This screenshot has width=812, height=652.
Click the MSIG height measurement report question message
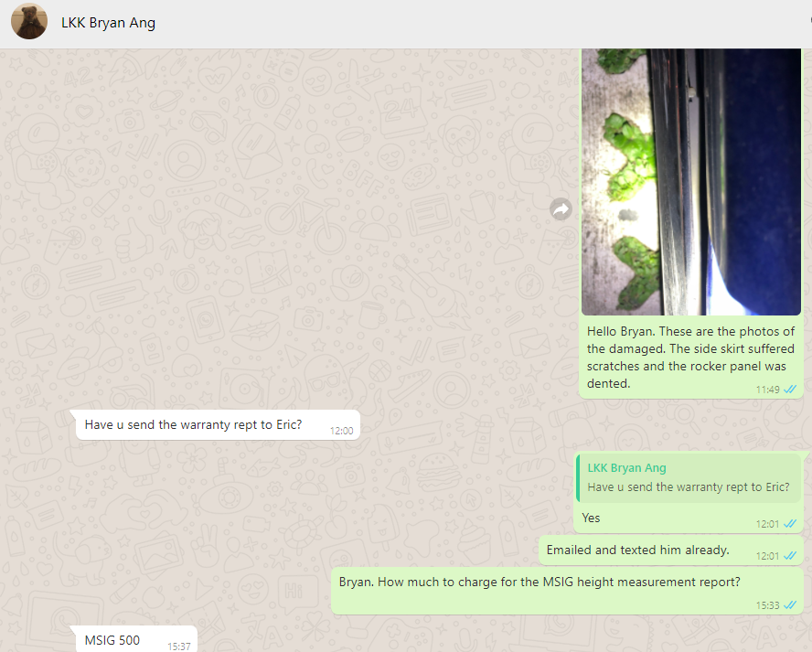pos(540,582)
